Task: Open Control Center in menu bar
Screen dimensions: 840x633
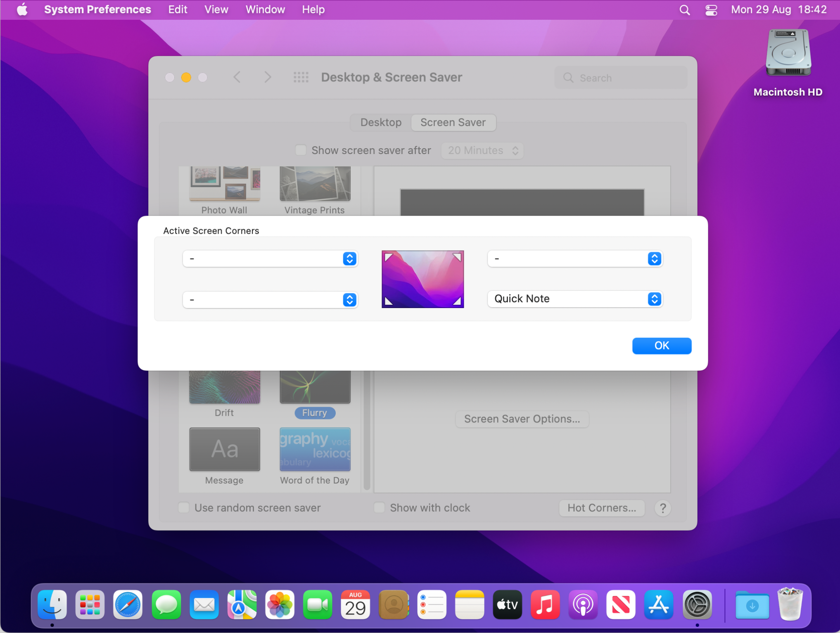Action: [x=711, y=9]
